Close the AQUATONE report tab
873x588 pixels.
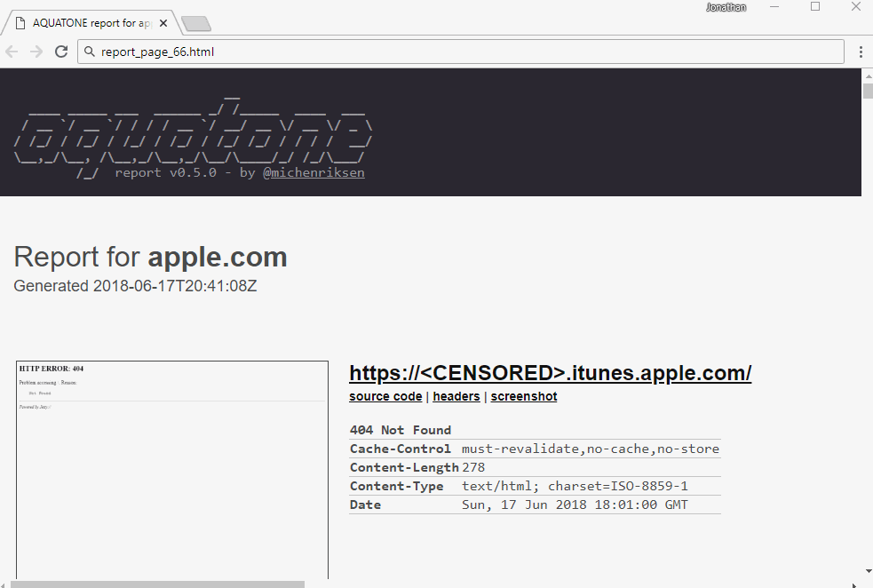point(163,23)
